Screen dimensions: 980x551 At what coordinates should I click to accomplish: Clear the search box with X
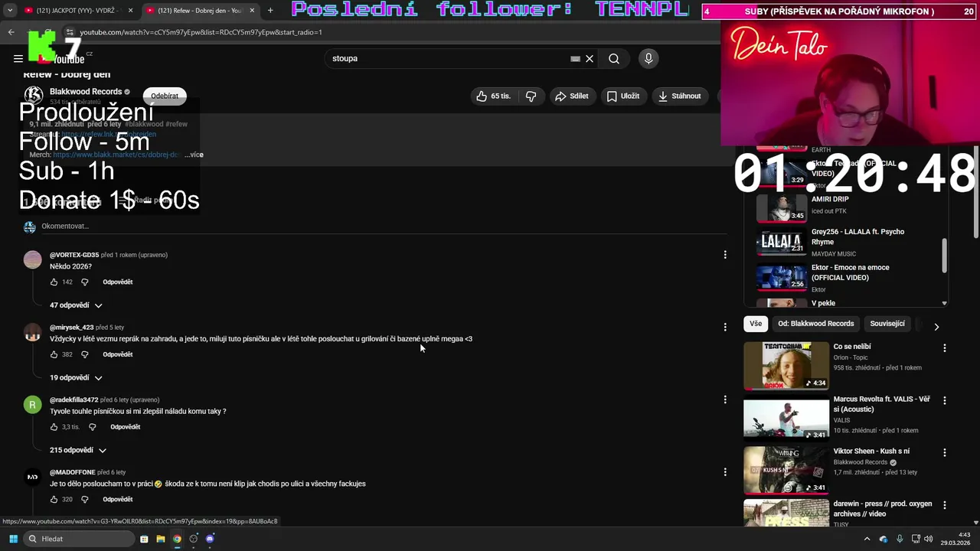(x=590, y=58)
